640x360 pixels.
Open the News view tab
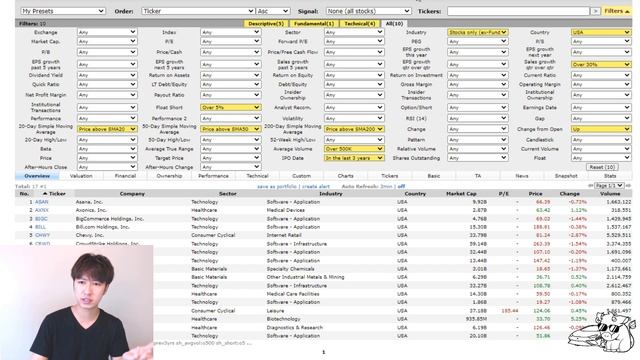click(522, 176)
